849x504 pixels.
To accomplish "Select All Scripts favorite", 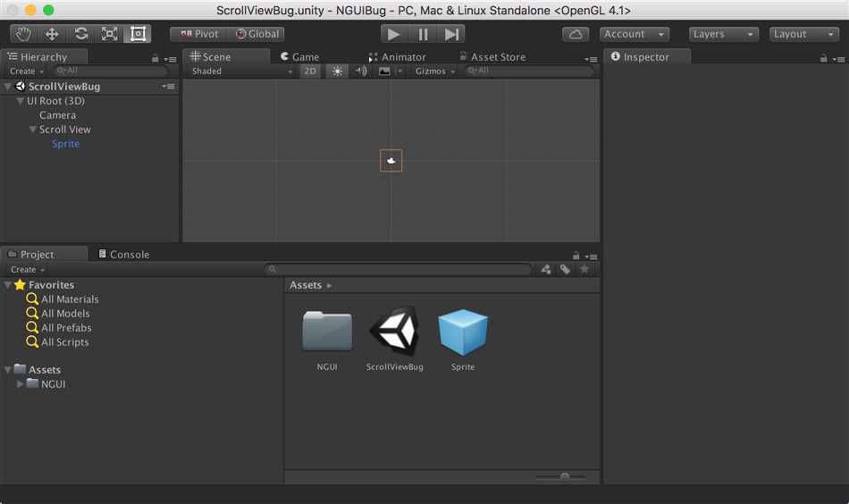I will [x=65, y=341].
